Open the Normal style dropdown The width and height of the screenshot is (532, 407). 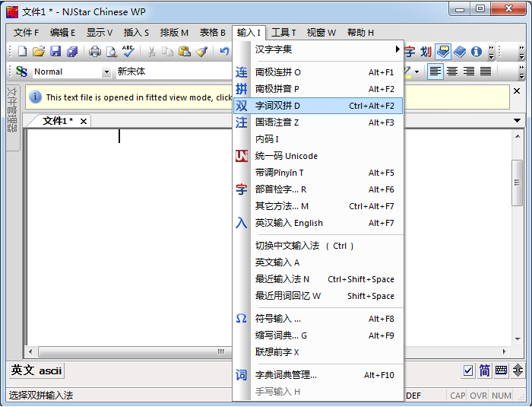[x=106, y=72]
